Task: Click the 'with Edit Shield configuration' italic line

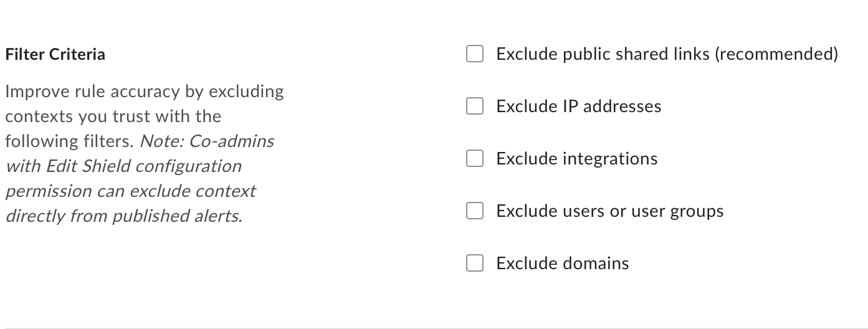Action: point(123,166)
